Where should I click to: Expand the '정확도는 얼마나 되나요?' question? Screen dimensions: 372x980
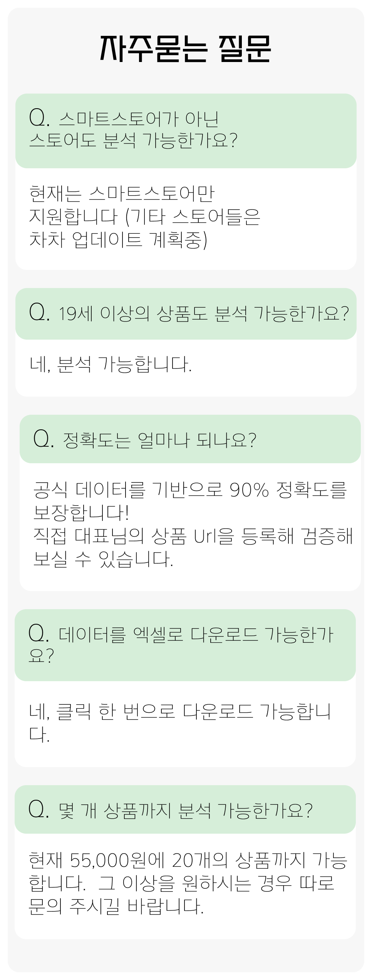159,440
